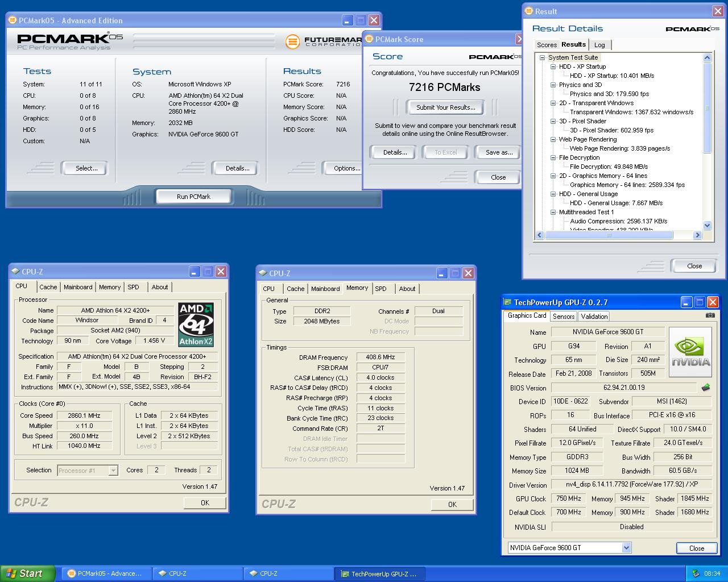Click the GPU Clock 750 MHz value

pyautogui.click(x=568, y=498)
